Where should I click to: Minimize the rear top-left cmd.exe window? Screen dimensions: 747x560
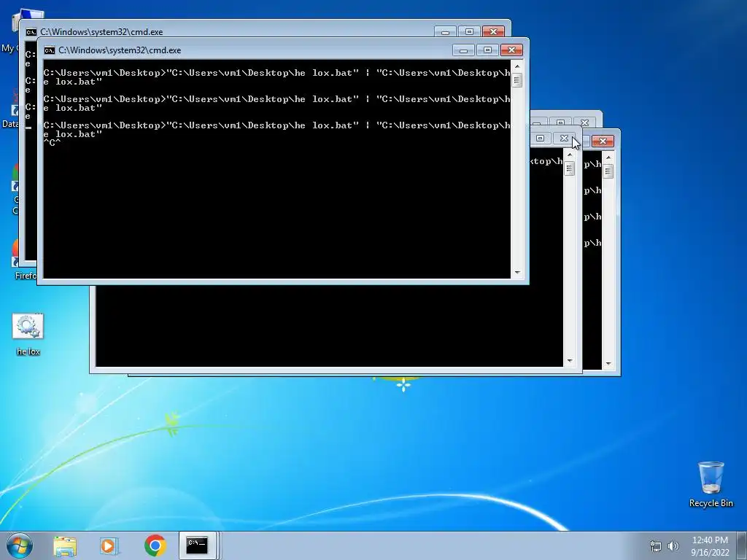coord(445,31)
